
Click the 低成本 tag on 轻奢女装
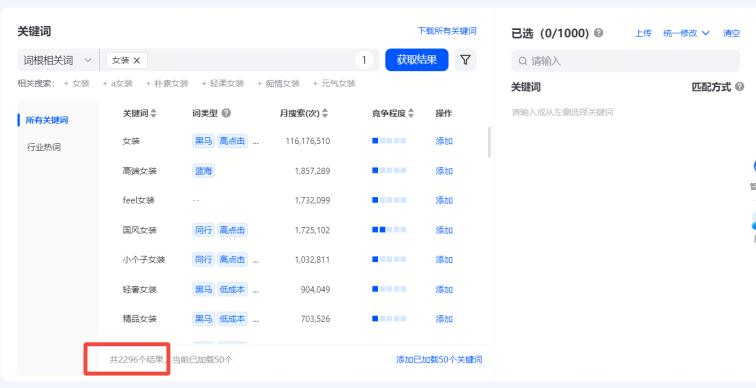click(232, 290)
